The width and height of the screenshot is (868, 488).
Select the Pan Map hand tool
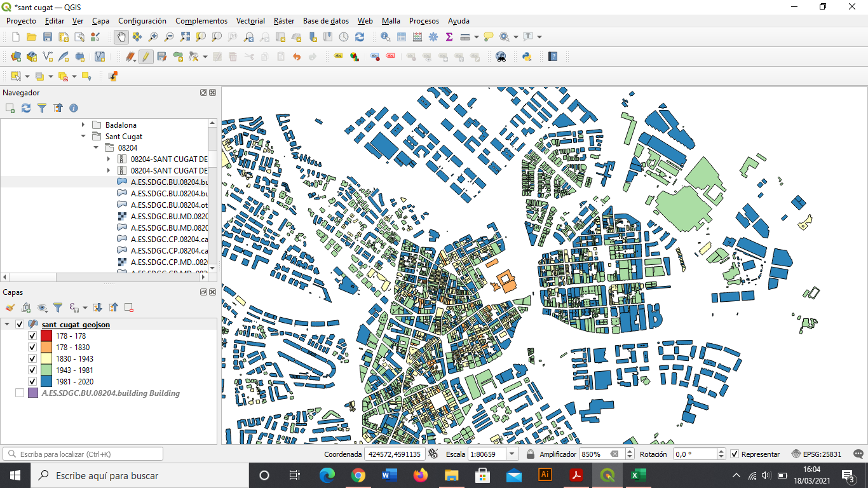(x=121, y=37)
